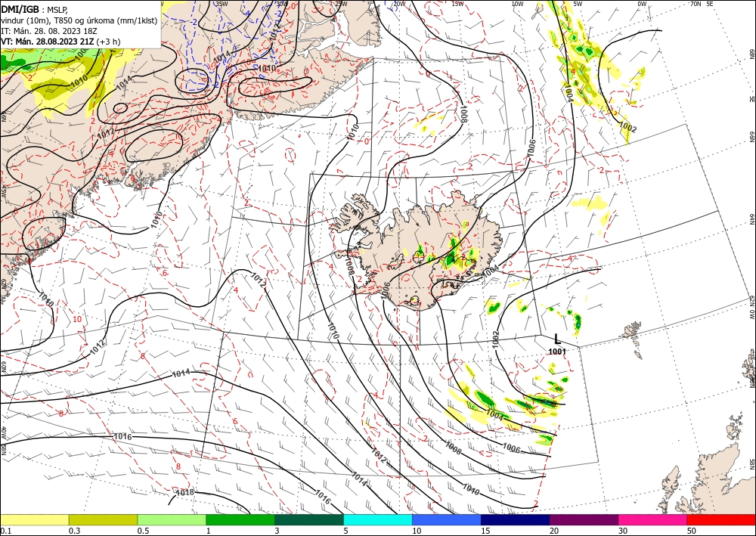
Task: Click the '70N 5E' corner label
Action: (702, 3)
